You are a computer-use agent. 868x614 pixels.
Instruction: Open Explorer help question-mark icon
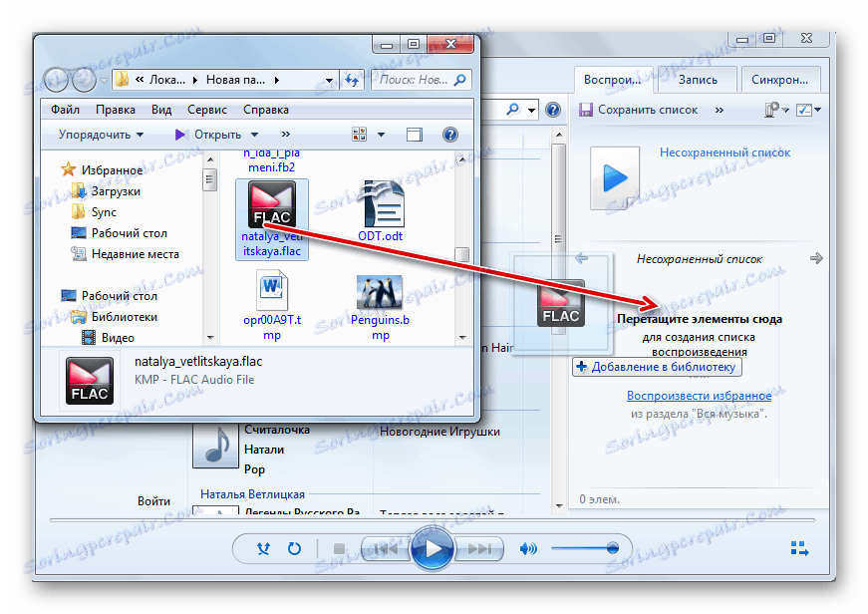(x=450, y=135)
